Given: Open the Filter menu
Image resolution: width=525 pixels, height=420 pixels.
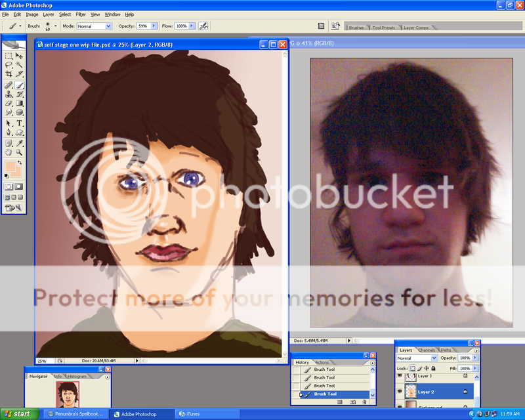Looking at the screenshot, I should pyautogui.click(x=80, y=14).
